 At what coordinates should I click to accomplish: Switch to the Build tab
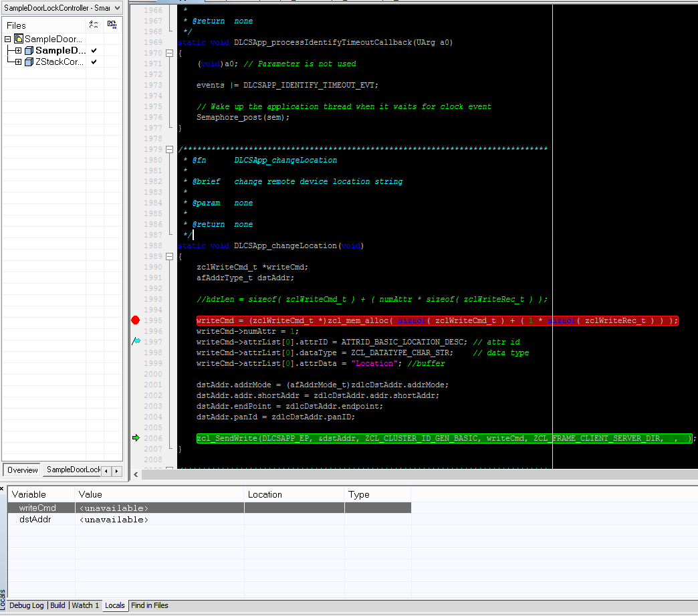(x=57, y=605)
